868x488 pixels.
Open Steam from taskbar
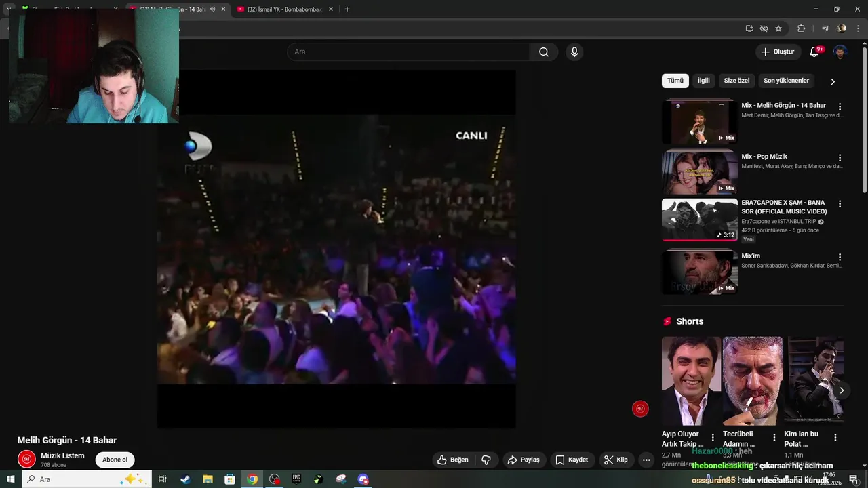(x=185, y=479)
